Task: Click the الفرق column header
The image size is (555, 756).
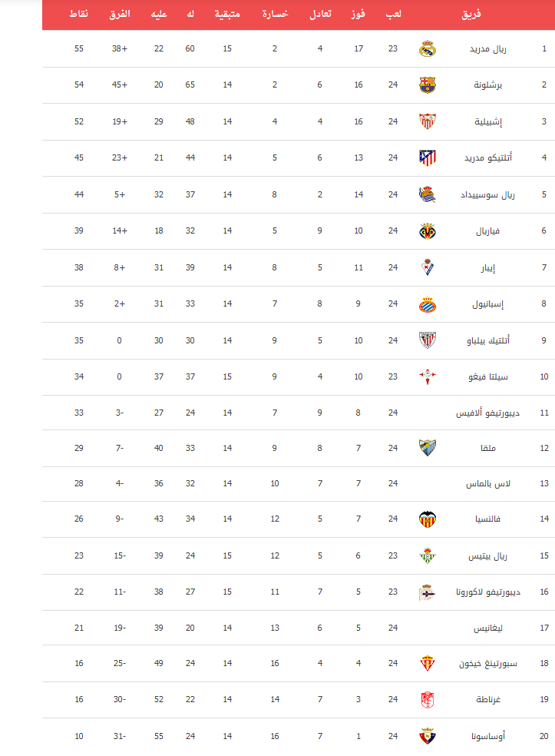Action: pos(120,14)
